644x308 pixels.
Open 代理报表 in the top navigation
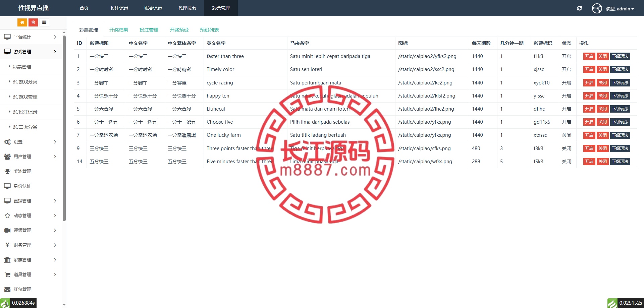[187, 8]
